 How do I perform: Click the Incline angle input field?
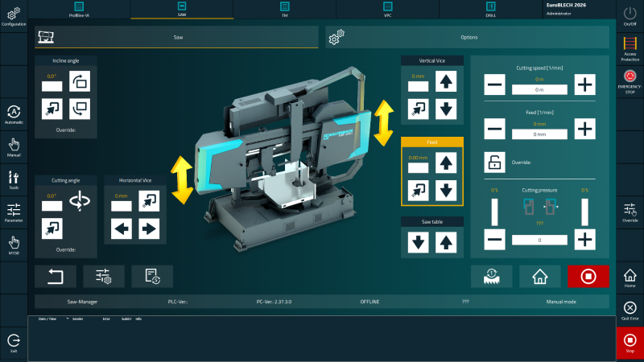[52, 86]
